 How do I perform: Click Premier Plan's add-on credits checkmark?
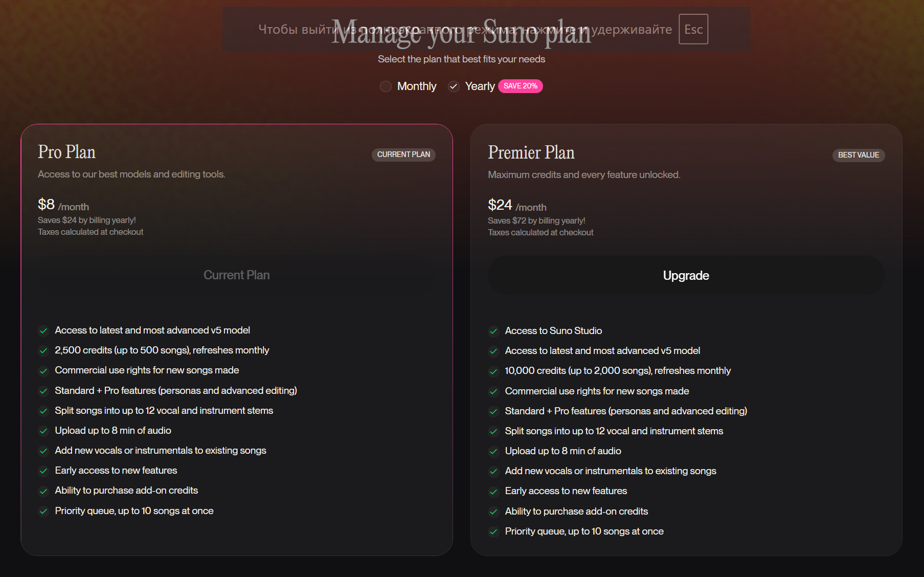tap(493, 512)
